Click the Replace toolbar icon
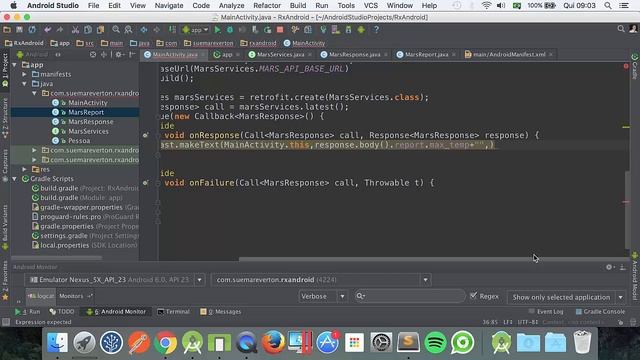Screen dimensions: 640x360 128,30
